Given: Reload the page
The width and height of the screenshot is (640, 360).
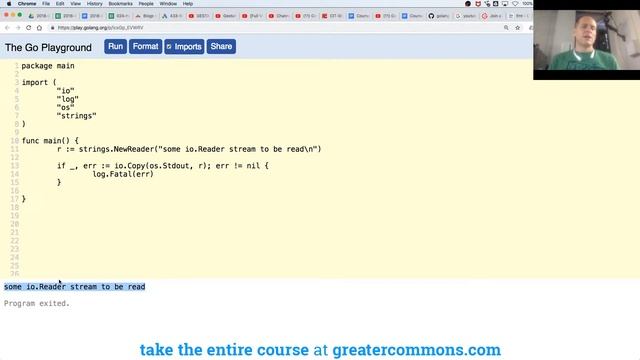Looking at the screenshot, I should pos(29,28).
